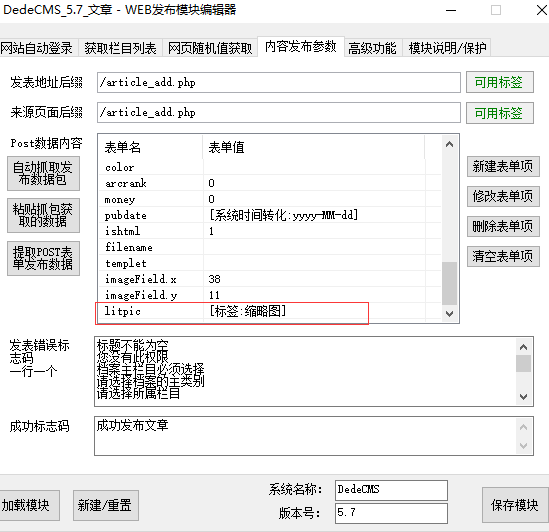Click the 自动抓取发布数据包 button
Screen dimensions: 549x532
click(43, 173)
